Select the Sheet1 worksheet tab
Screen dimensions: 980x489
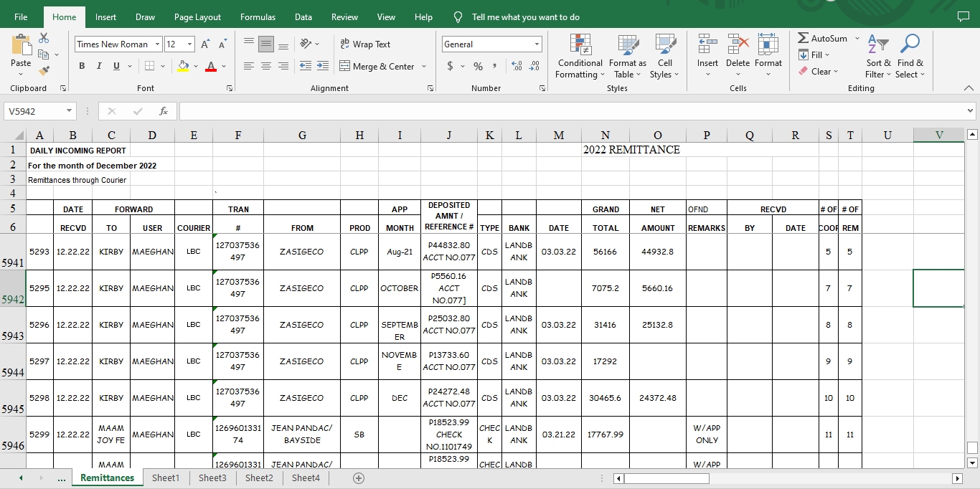[166, 478]
